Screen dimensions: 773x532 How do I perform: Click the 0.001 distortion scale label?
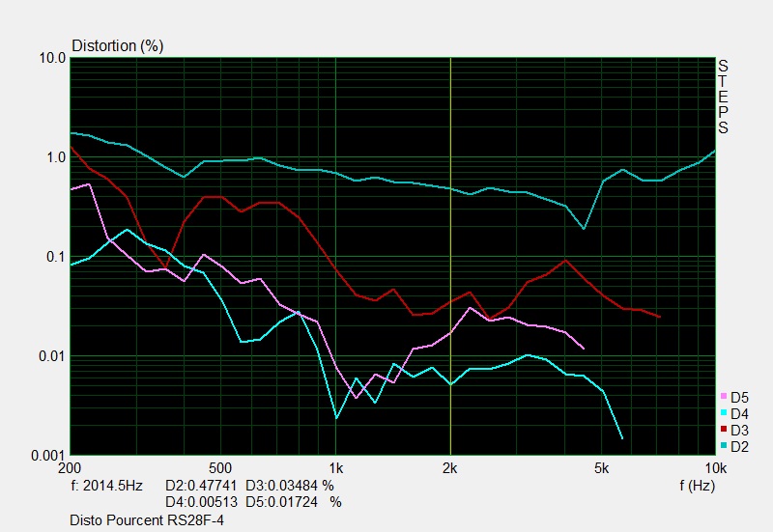46,456
